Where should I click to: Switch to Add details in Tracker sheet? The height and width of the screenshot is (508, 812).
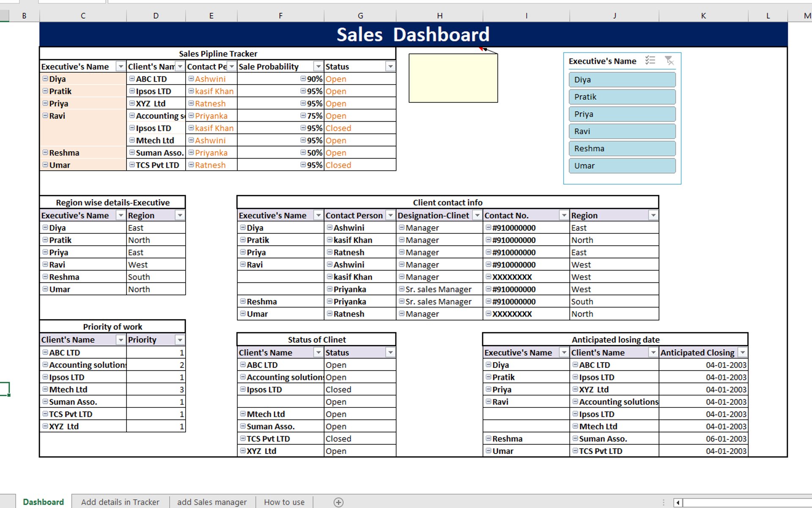tap(120, 502)
